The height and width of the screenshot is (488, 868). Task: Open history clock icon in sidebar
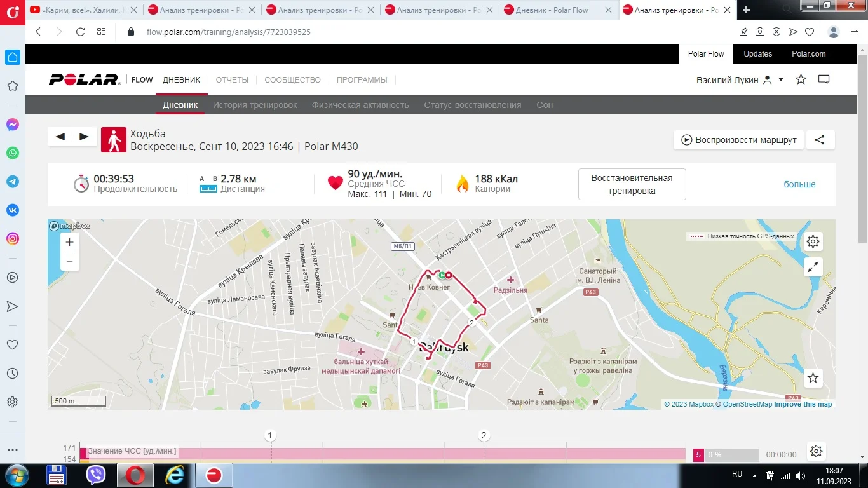tap(12, 374)
